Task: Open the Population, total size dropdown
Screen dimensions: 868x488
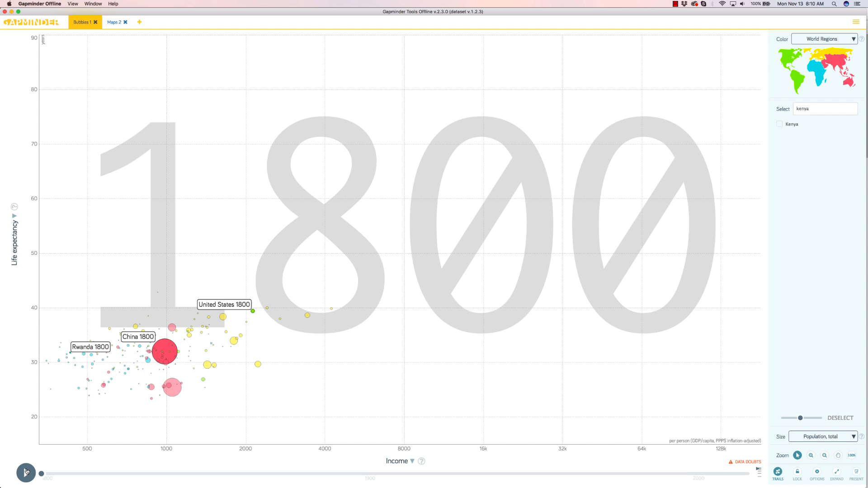Action: pyautogui.click(x=823, y=436)
